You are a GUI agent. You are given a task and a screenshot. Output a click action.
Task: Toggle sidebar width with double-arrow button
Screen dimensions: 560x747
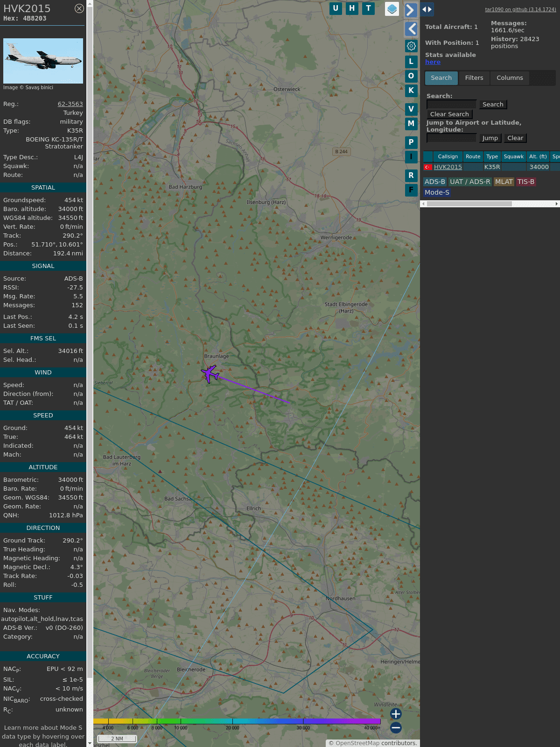click(x=427, y=9)
